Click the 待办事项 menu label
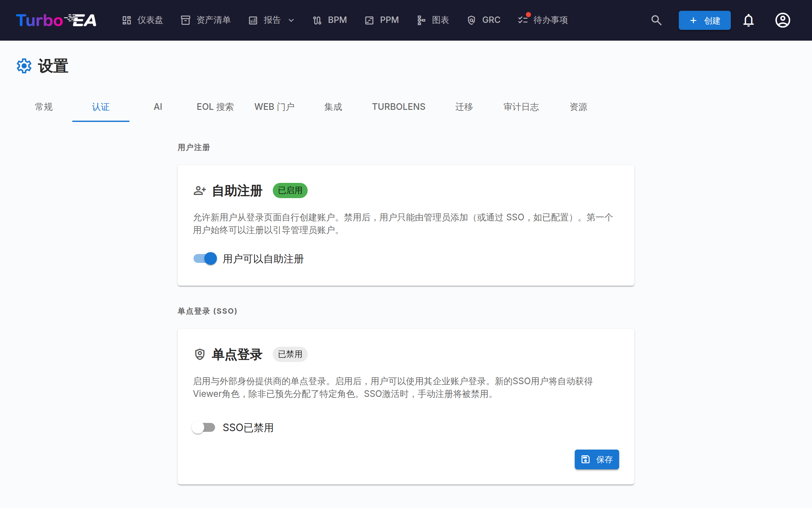Image resolution: width=812 pixels, height=508 pixels. tap(550, 20)
